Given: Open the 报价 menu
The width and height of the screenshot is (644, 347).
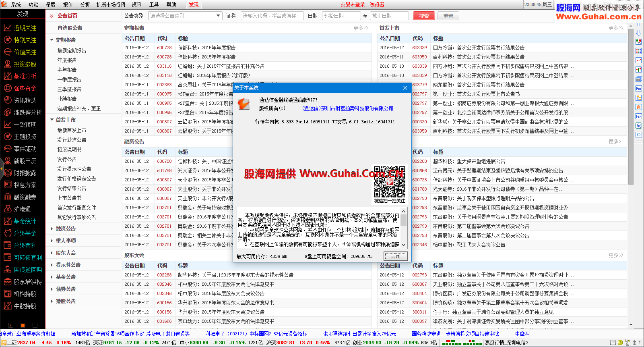Looking at the screenshot, I should [x=68, y=4].
